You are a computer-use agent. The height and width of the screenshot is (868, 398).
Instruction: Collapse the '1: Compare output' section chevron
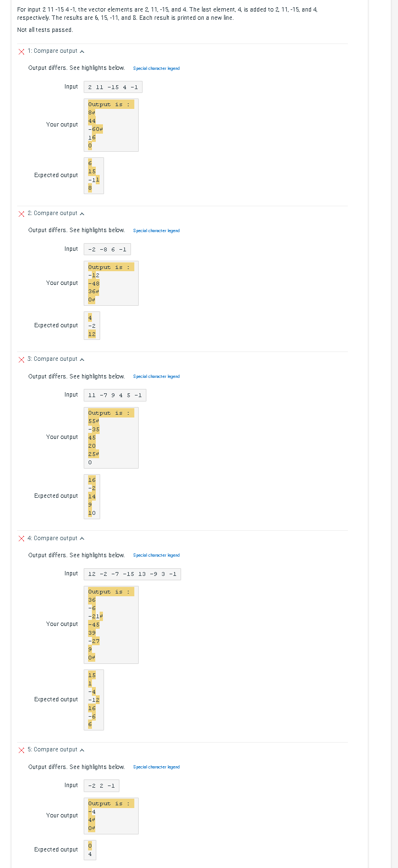(x=81, y=51)
